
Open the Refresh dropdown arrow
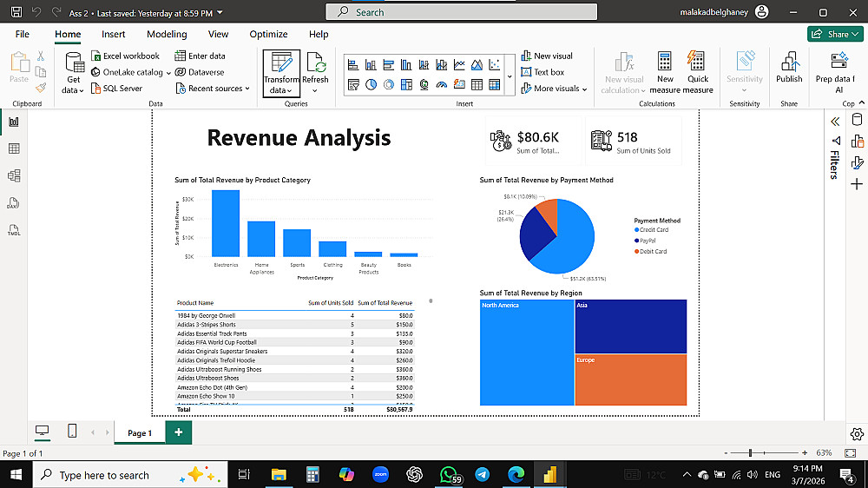pos(314,91)
